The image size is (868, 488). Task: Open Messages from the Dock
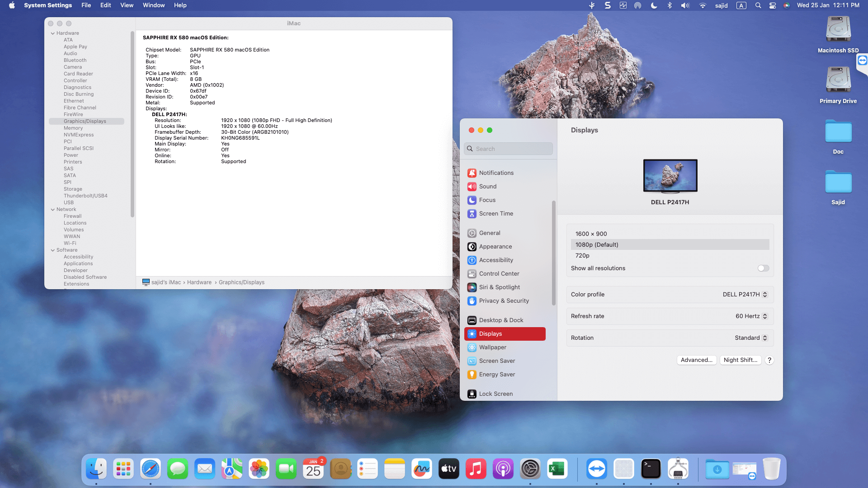coord(178,469)
